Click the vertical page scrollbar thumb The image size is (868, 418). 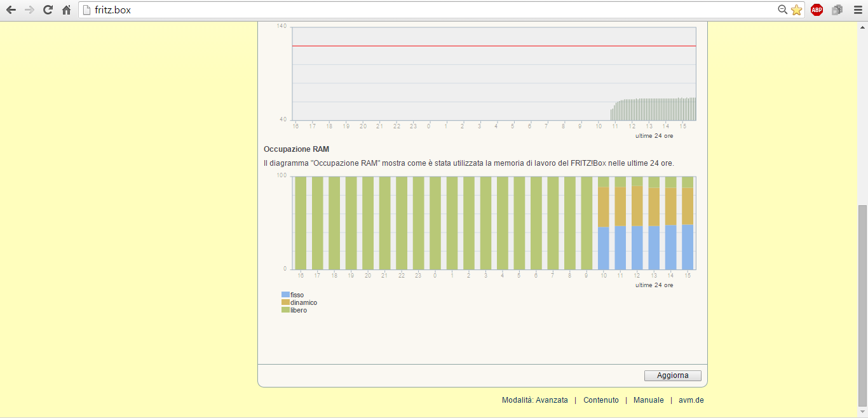pos(862,305)
